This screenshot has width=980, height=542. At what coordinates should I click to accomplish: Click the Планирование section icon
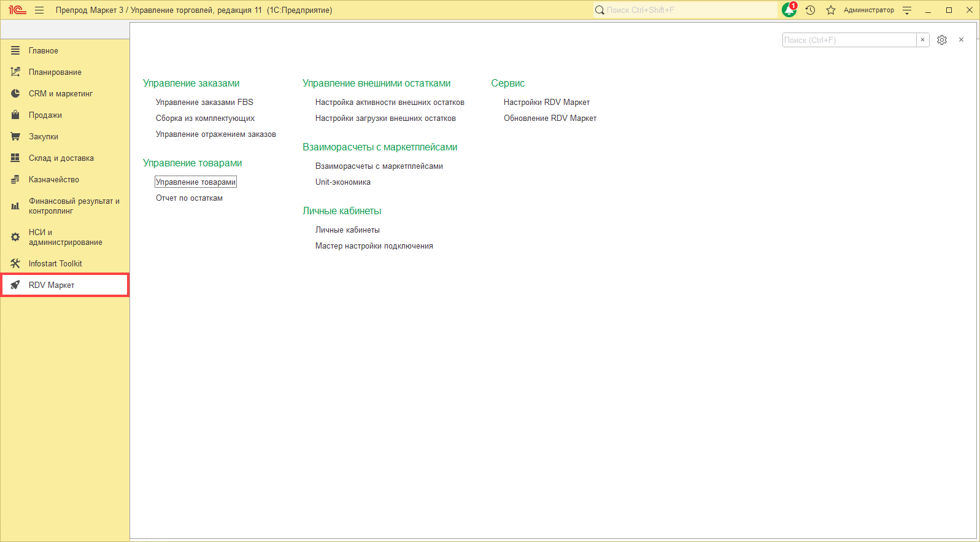pos(15,72)
